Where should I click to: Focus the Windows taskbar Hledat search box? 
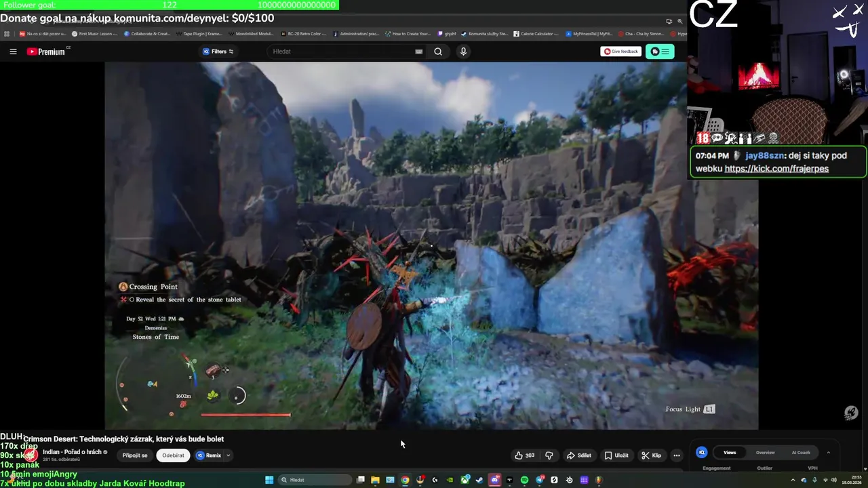point(315,480)
